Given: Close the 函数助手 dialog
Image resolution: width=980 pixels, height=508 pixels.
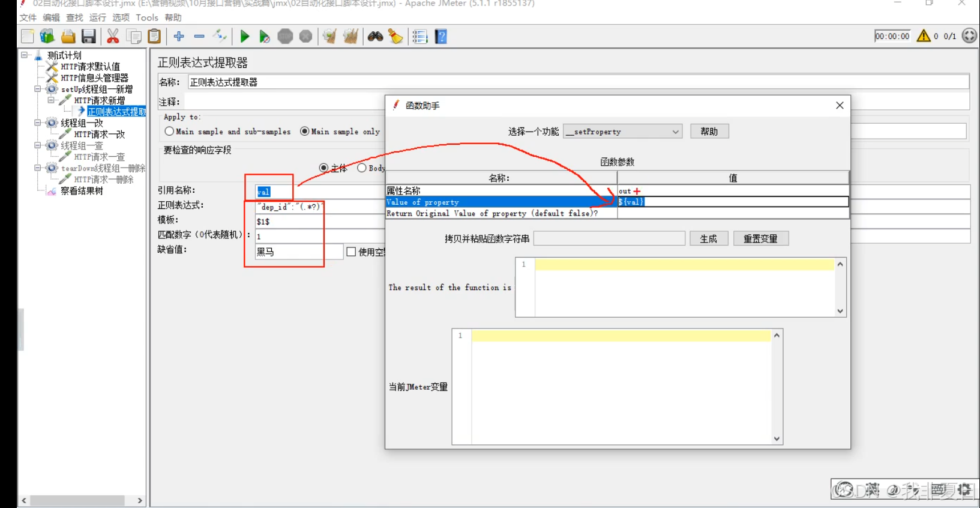Looking at the screenshot, I should [x=840, y=105].
